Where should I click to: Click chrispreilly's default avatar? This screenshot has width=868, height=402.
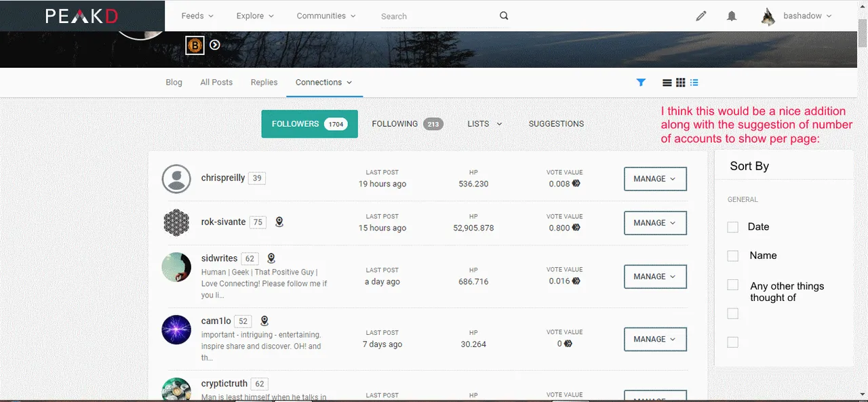click(x=176, y=179)
